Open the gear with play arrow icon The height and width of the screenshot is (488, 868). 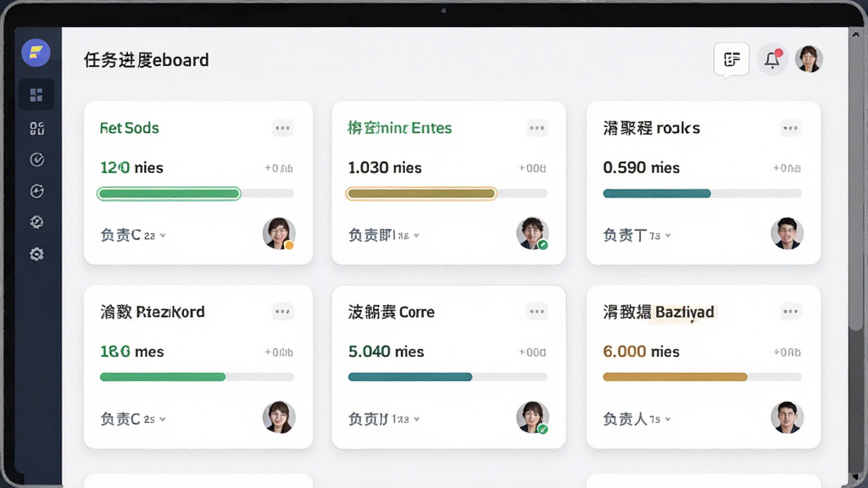click(36, 223)
